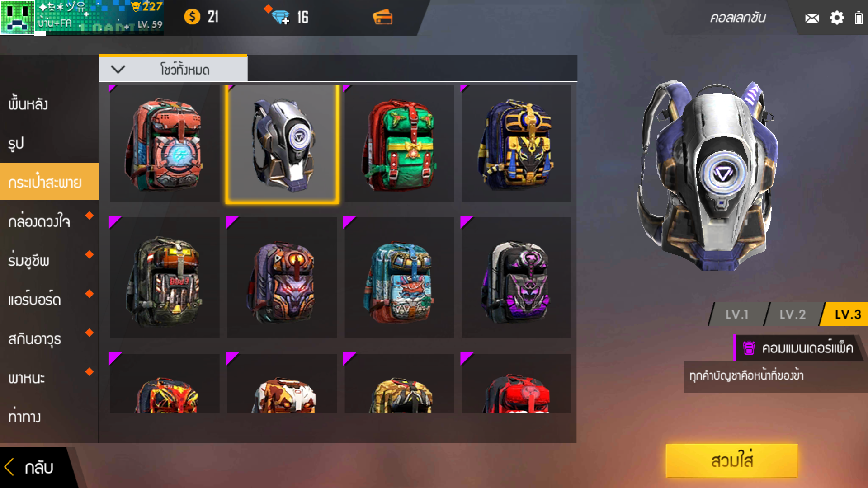This screenshot has height=488, width=868.
Task: Open the green pixel player avatar
Action: (x=18, y=17)
